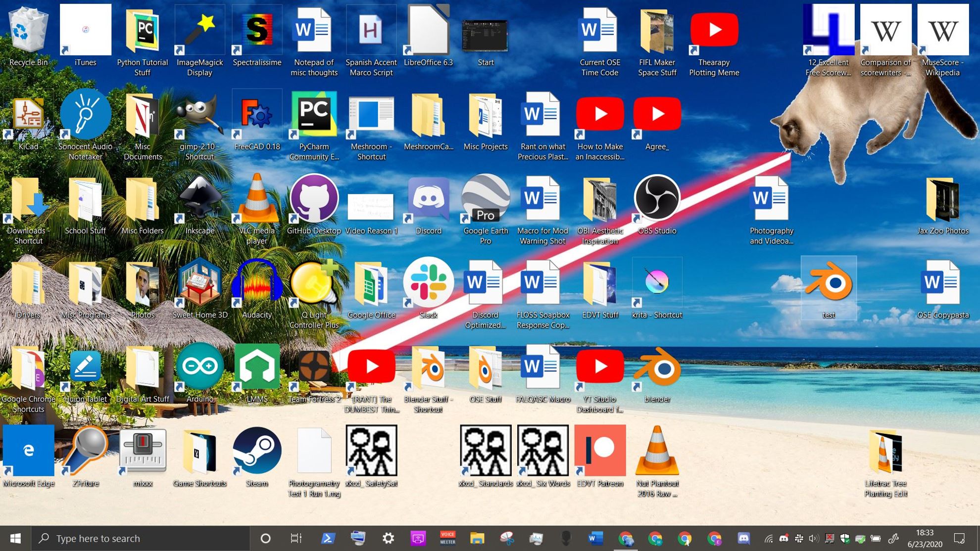Image resolution: width=980 pixels, height=551 pixels.
Task: Launch Q Light Controller Plus
Action: (314, 283)
